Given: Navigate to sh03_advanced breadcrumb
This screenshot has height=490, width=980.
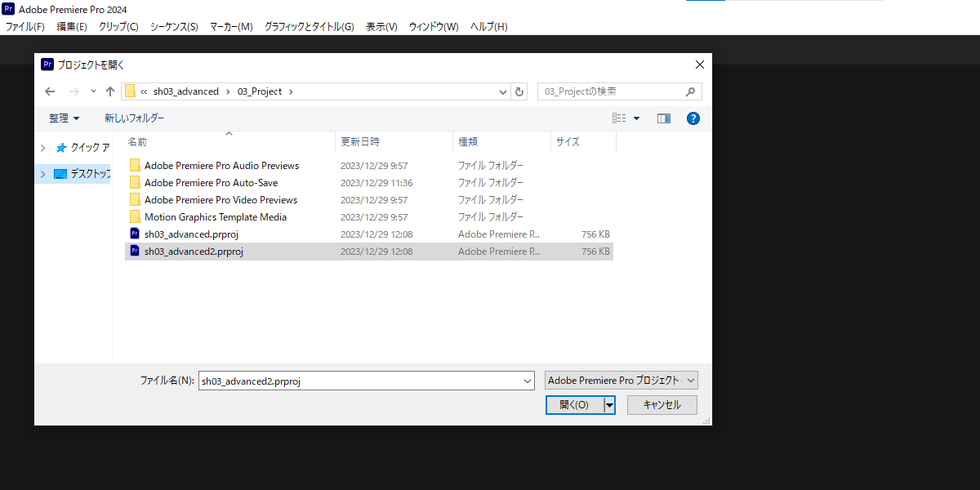Looking at the screenshot, I should pyautogui.click(x=186, y=91).
